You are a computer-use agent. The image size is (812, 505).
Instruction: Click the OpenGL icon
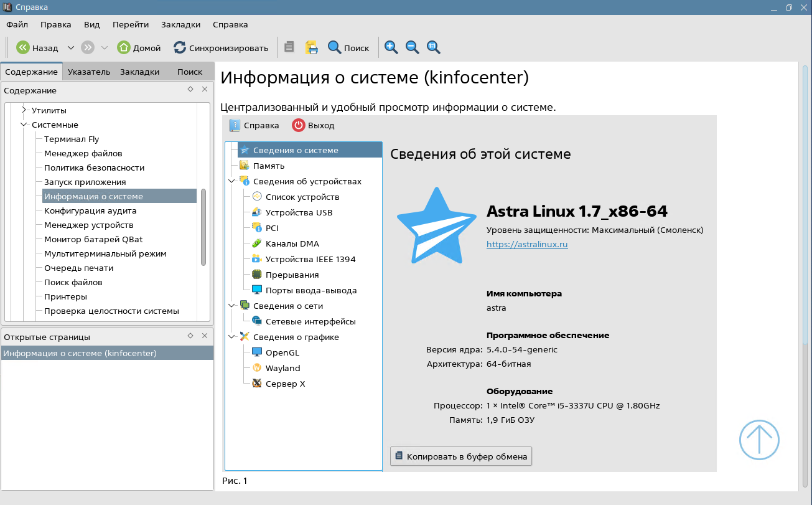click(x=257, y=352)
